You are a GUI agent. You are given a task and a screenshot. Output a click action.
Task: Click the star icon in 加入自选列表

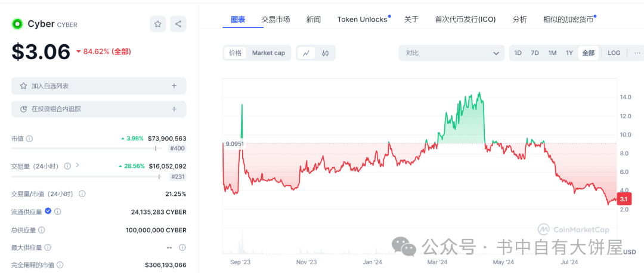[23, 86]
